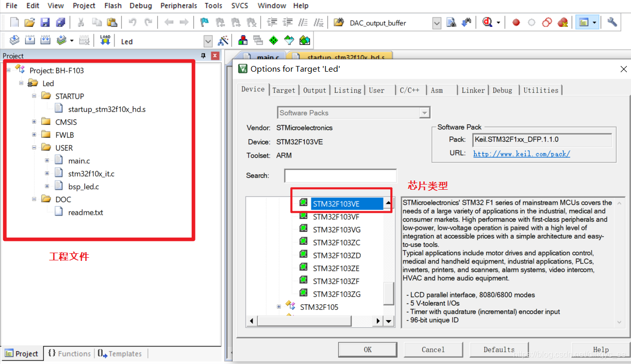
Task: Pin the Project panel with pushpin icon
Action: pyautogui.click(x=203, y=56)
